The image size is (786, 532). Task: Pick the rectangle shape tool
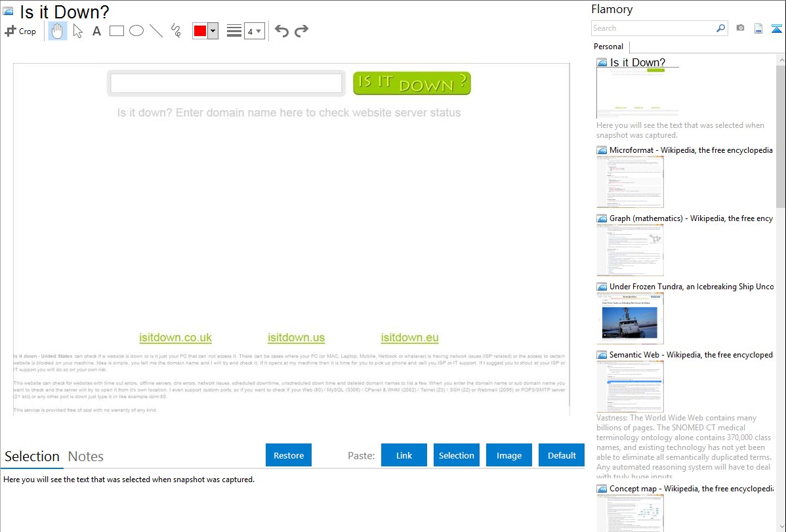116,31
